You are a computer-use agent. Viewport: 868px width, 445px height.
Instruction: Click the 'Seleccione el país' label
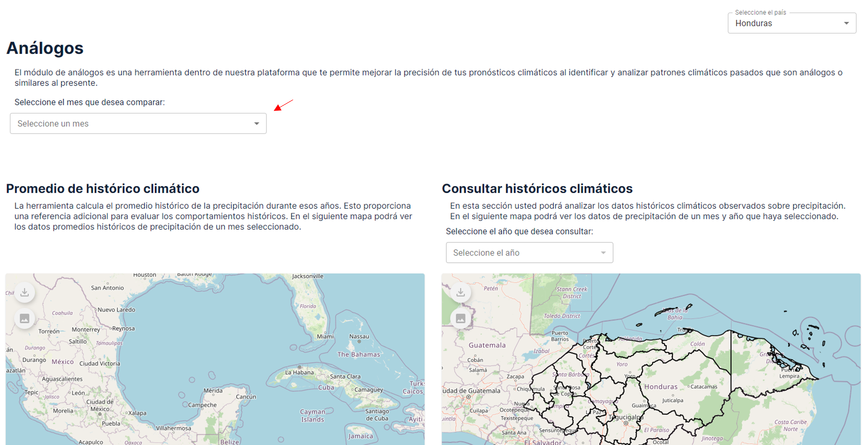pyautogui.click(x=760, y=13)
